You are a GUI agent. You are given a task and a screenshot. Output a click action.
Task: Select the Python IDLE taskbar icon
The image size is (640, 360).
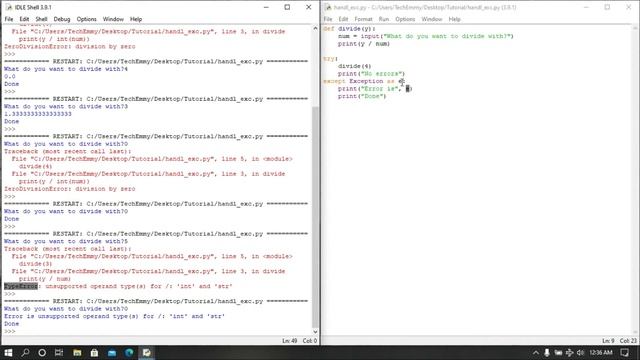pos(147,353)
